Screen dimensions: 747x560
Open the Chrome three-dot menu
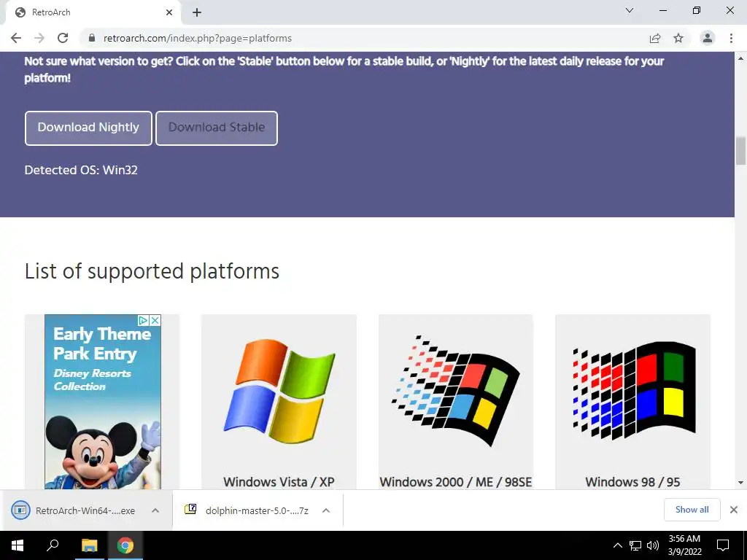(x=731, y=38)
